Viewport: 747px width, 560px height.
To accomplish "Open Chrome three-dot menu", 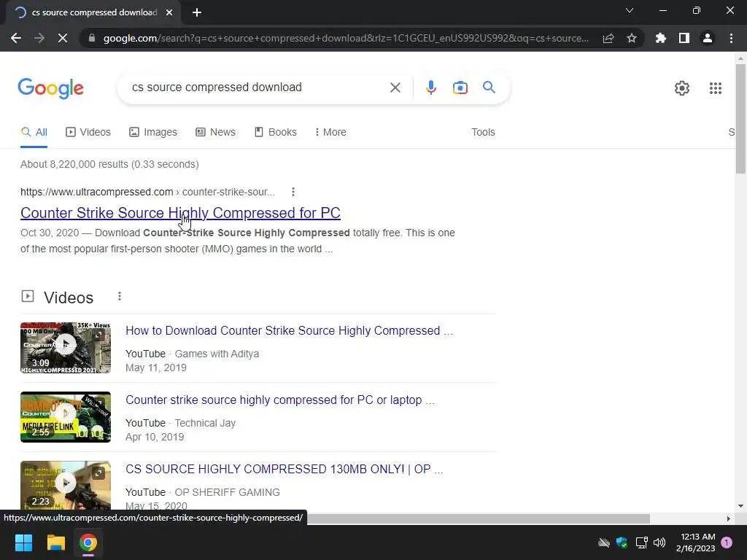I will pyautogui.click(x=731, y=38).
